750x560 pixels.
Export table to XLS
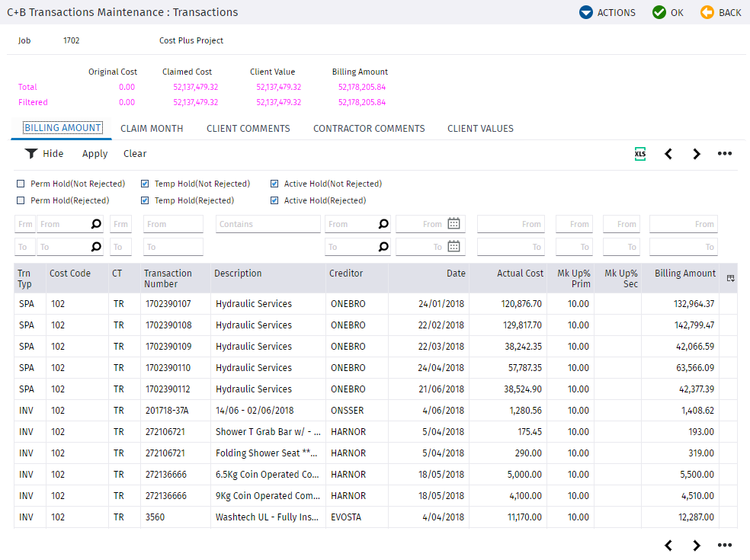point(640,153)
